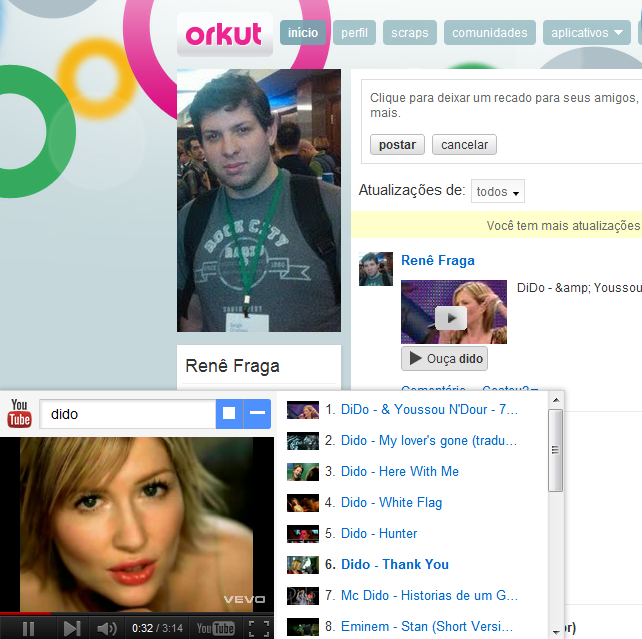The image size is (642, 639).
Task: Click the orkut logo
Action: coord(224,34)
